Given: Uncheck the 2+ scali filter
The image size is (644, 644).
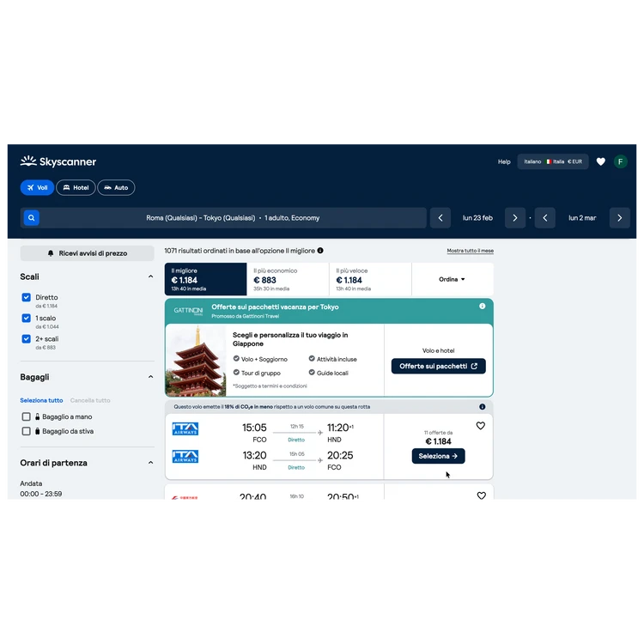Looking at the screenshot, I should click(27, 339).
